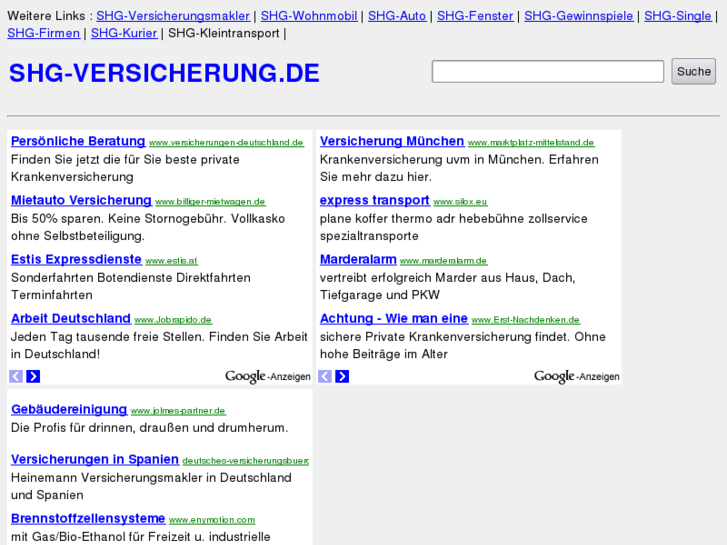The image size is (727, 545).
Task: Click SHG-Kleintransport text
Action: click(x=223, y=33)
